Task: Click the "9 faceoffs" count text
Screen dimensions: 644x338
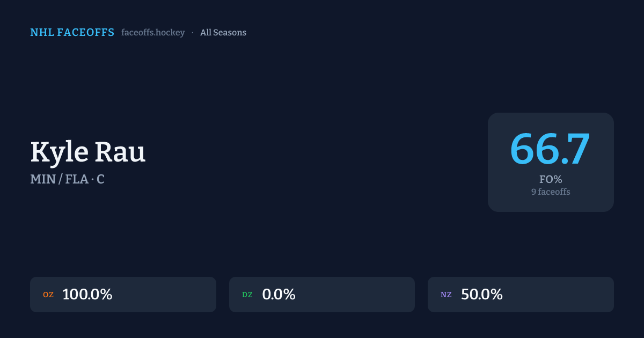Action: (551, 192)
